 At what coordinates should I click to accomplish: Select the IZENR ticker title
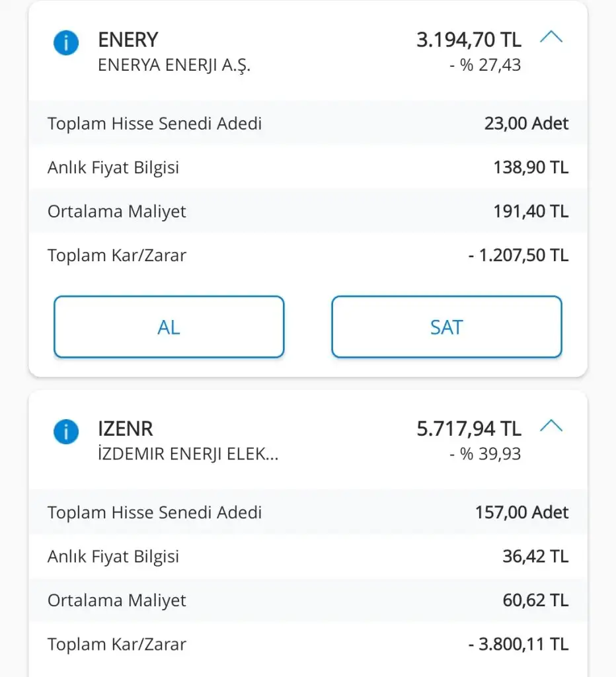(126, 428)
